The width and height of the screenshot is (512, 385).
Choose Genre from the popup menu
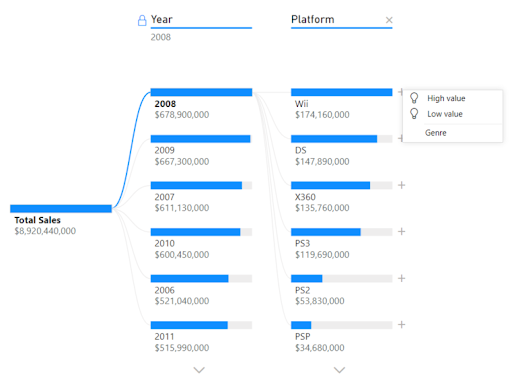click(435, 133)
